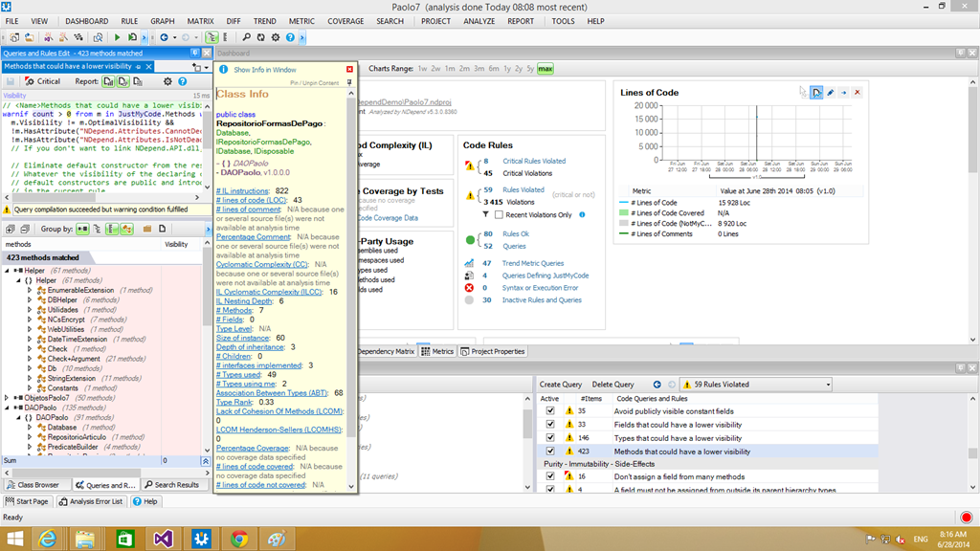Open Visual Studio from the taskbar

(165, 538)
